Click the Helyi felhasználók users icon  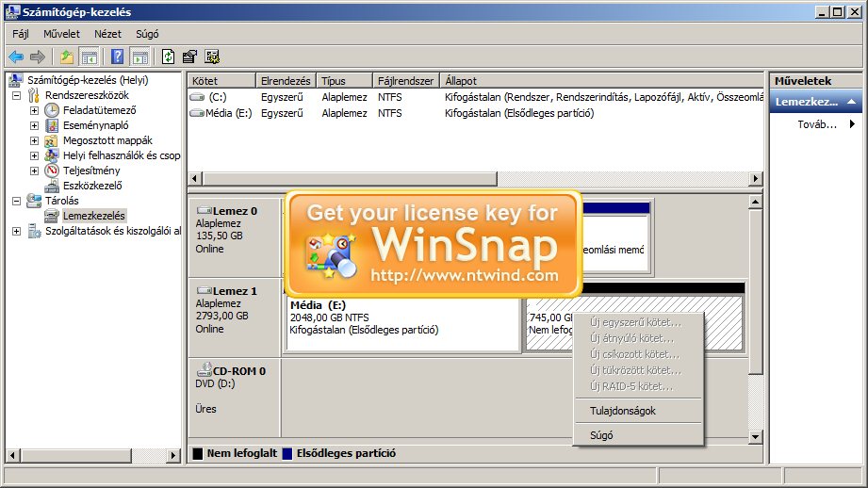(52, 155)
